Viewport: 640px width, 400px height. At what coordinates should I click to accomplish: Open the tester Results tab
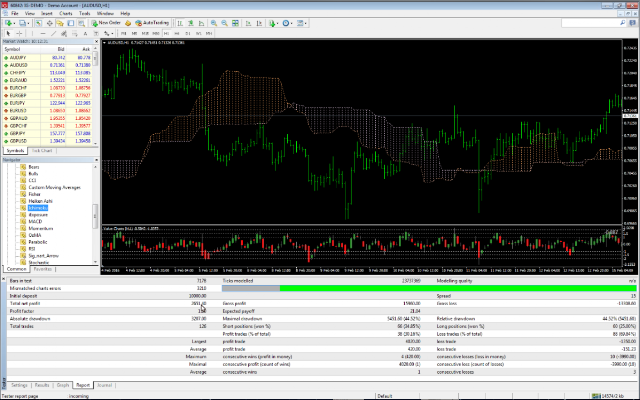point(42,385)
